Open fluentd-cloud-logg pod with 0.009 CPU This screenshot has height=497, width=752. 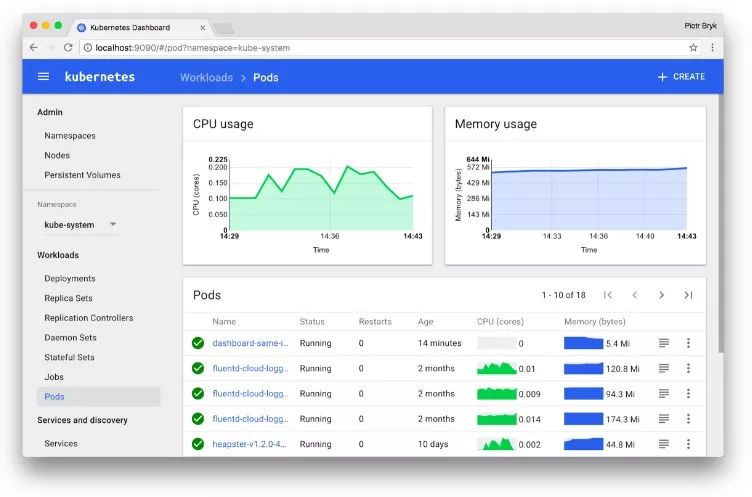(250, 393)
